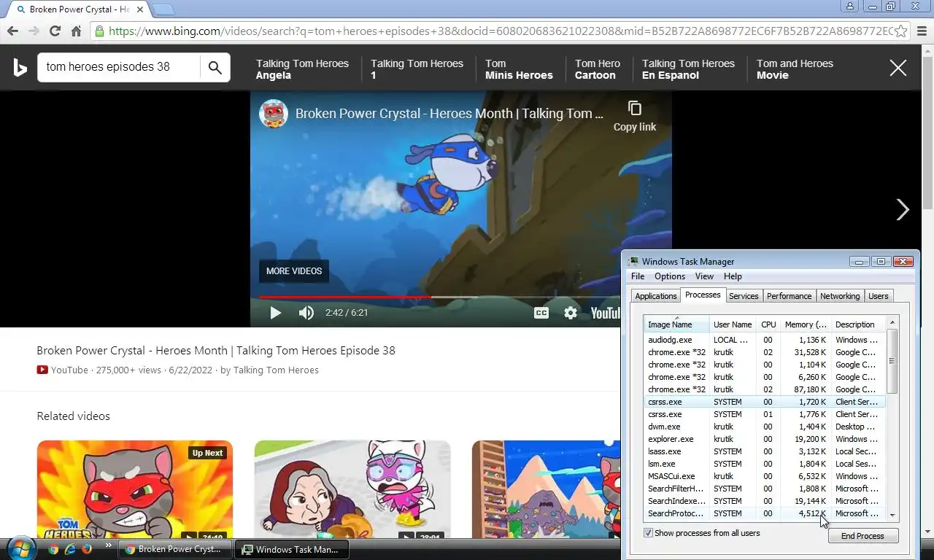Switch to the Applications tab
934x560 pixels.
(655, 296)
